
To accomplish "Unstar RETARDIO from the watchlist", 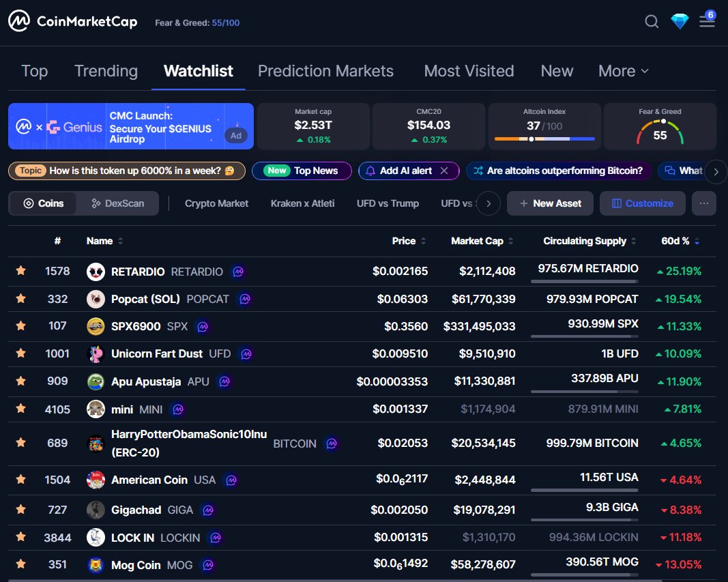I will 21,270.
